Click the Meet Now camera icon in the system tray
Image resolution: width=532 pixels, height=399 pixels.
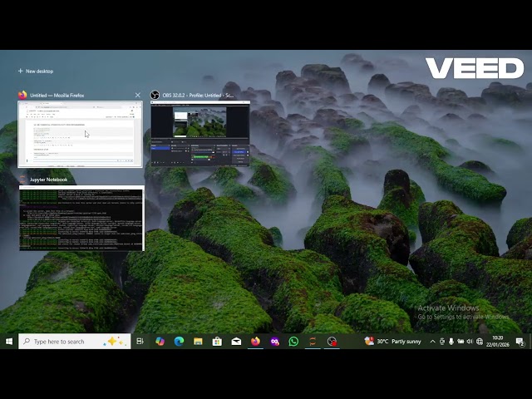[441, 342]
